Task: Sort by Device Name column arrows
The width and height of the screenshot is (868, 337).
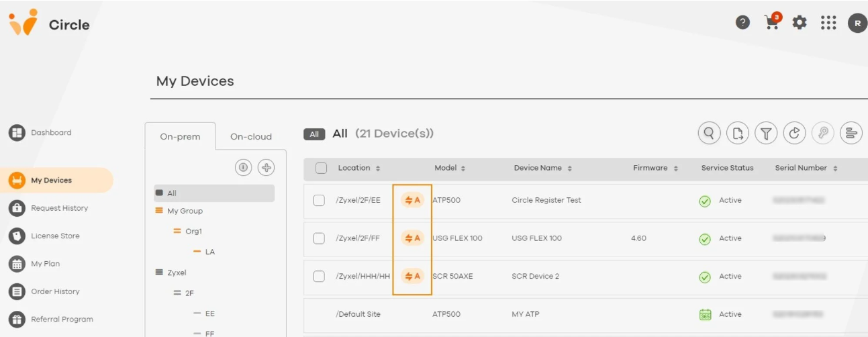Action: coord(570,168)
